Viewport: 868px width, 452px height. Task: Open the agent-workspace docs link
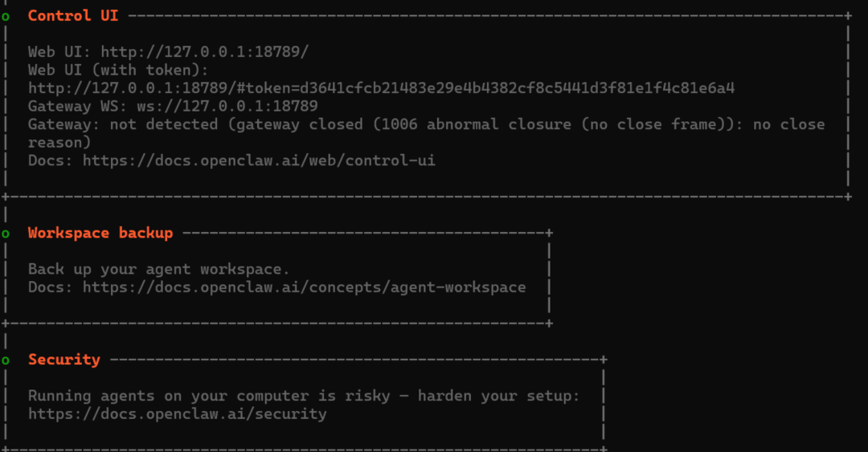[305, 287]
